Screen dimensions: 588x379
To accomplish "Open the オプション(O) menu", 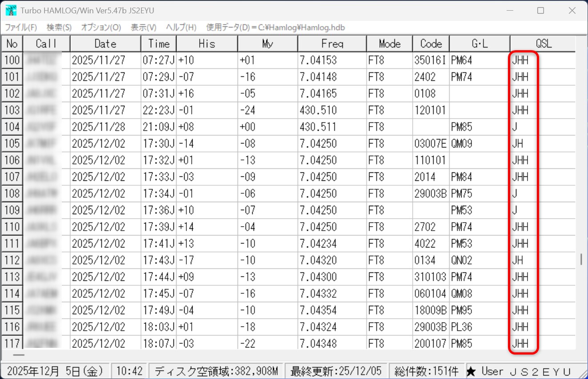I will click(x=101, y=28).
